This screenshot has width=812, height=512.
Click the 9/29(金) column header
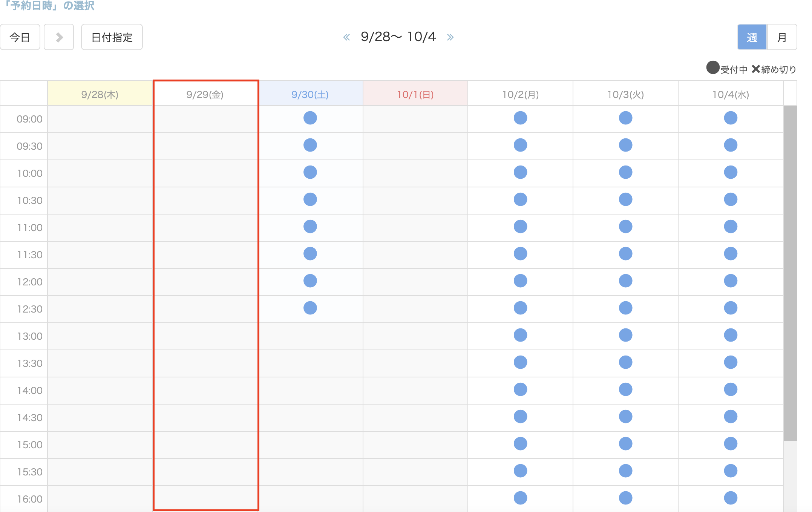(205, 94)
